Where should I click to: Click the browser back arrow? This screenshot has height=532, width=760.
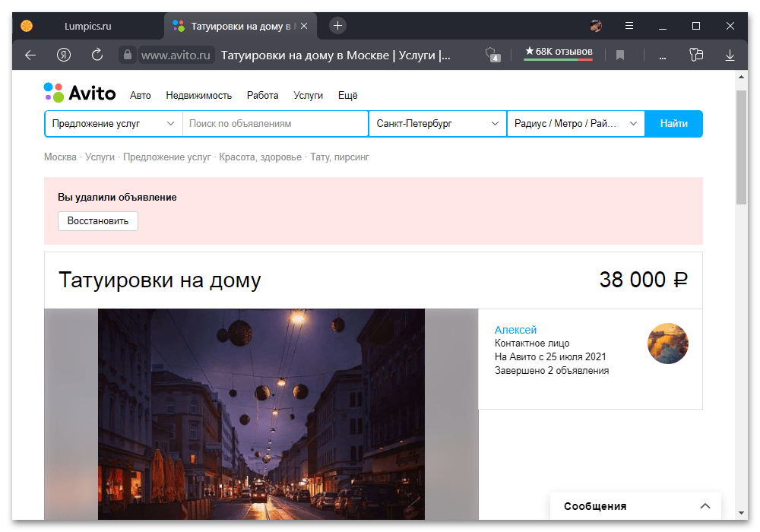tap(30, 55)
